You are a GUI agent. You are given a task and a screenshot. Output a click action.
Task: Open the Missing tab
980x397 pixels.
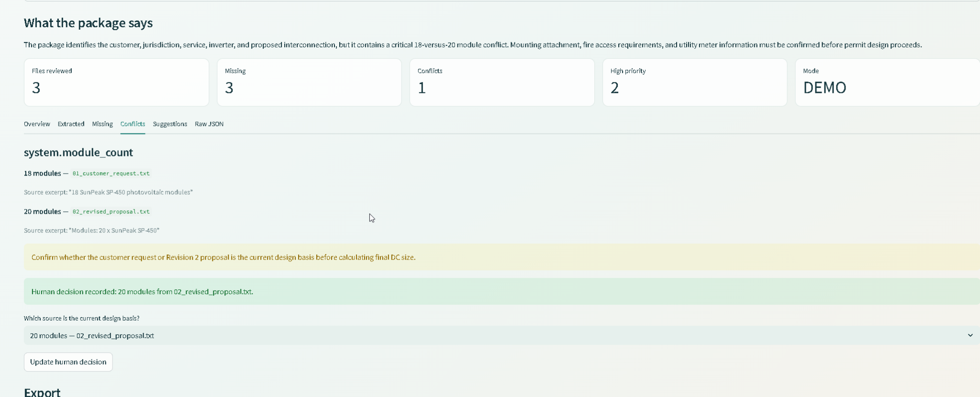102,124
